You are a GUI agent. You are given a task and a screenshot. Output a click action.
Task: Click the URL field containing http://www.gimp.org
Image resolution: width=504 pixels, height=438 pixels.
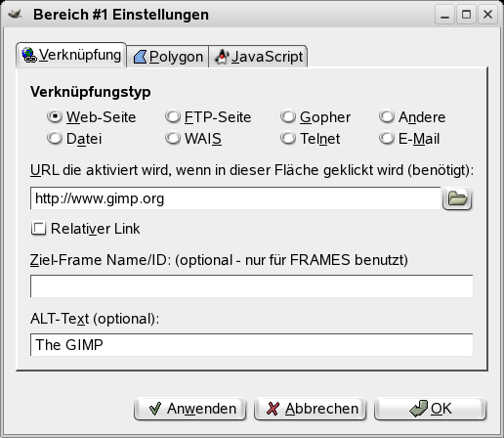pos(235,198)
